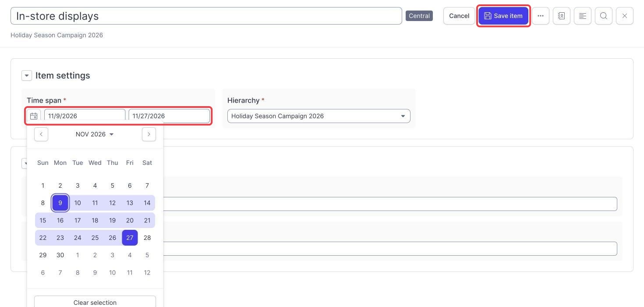The height and width of the screenshot is (307, 644).
Task: Edit the start date 11/9/2026 field
Action: coord(85,116)
